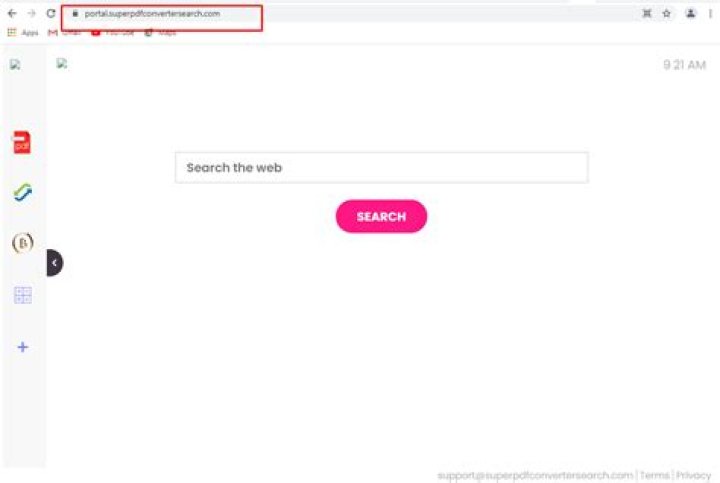
Task: Reload the page with refresh icon
Action: click(51, 13)
